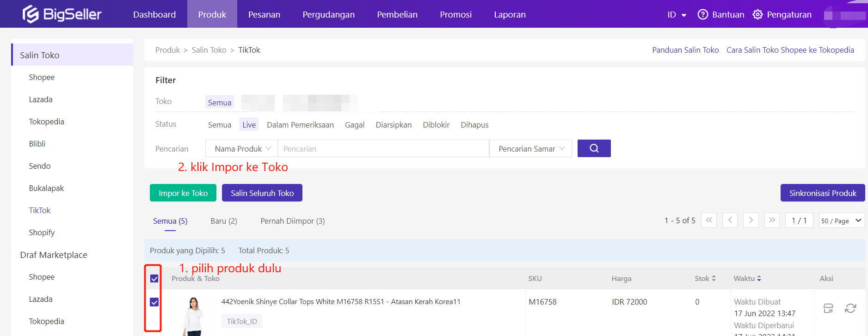Viewport: 868px width, 336px height.
Task: Go to first page double-arrow
Action: [709, 220]
